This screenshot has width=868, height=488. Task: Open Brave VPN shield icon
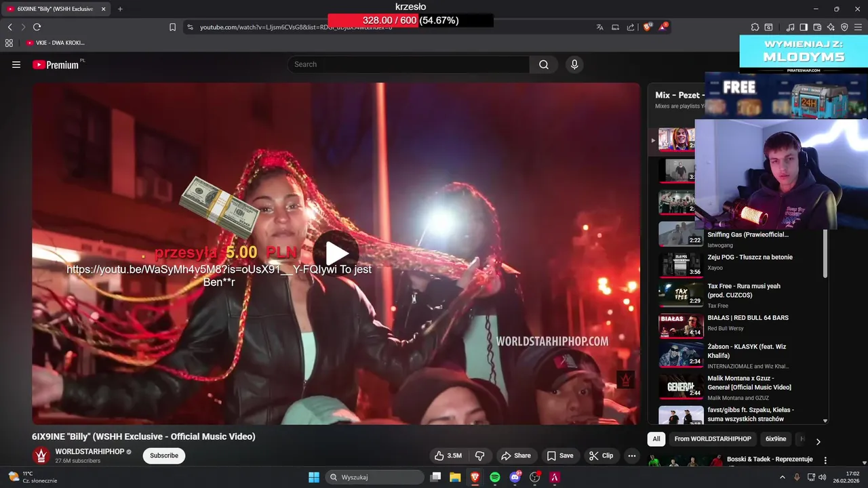844,27
